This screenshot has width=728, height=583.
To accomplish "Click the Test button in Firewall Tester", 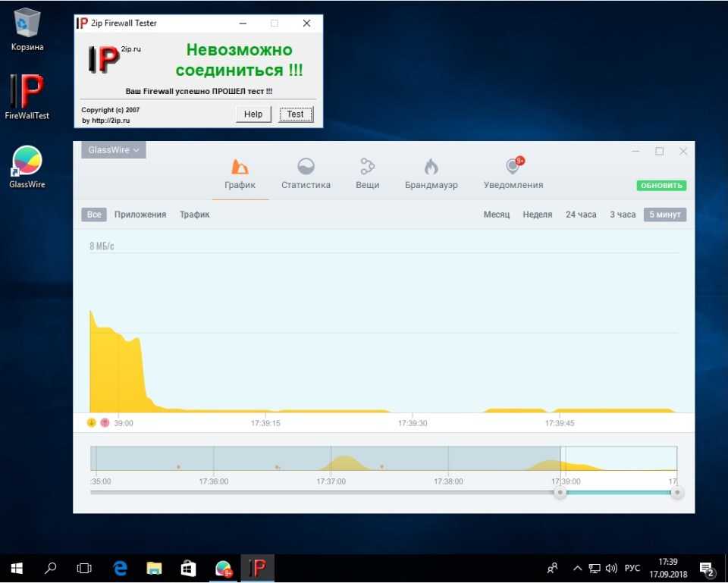I will click(296, 114).
